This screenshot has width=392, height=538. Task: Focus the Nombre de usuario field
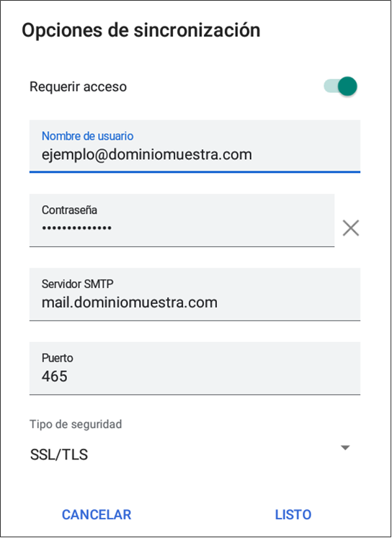[195, 146]
